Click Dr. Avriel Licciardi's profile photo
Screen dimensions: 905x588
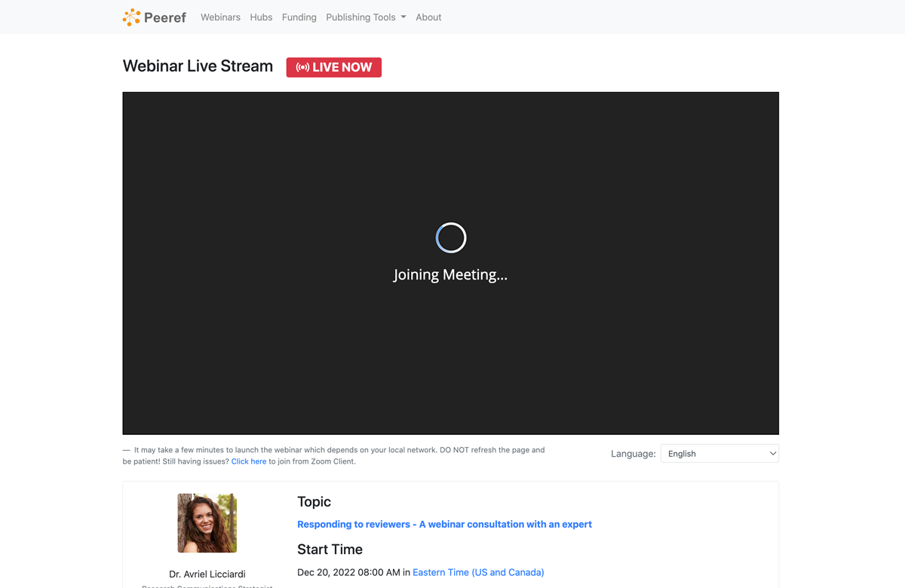(207, 523)
